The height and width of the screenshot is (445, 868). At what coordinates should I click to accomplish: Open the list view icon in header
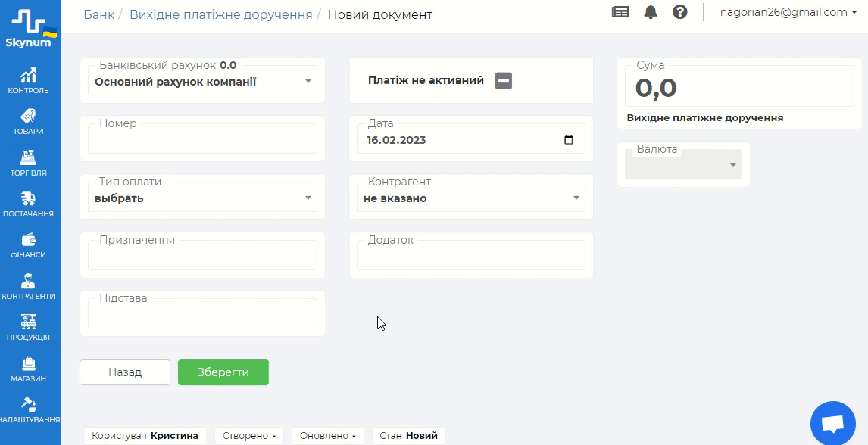click(620, 12)
